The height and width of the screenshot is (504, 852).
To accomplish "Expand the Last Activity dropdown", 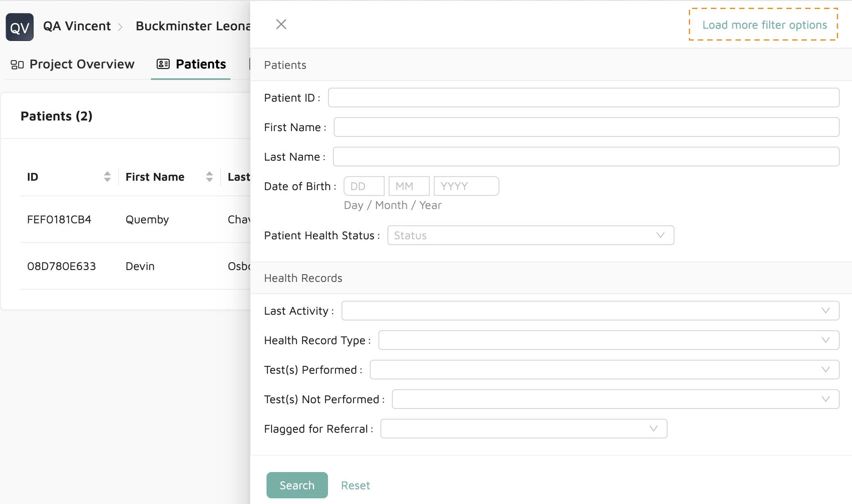I will tap(590, 311).
